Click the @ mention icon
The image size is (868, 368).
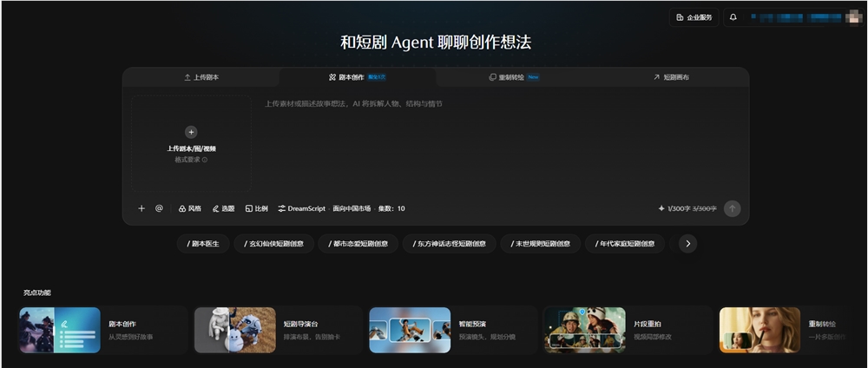click(x=159, y=208)
